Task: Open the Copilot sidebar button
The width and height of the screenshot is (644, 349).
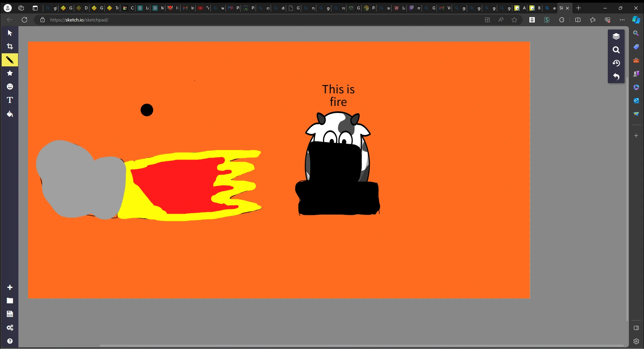Action: [x=636, y=20]
